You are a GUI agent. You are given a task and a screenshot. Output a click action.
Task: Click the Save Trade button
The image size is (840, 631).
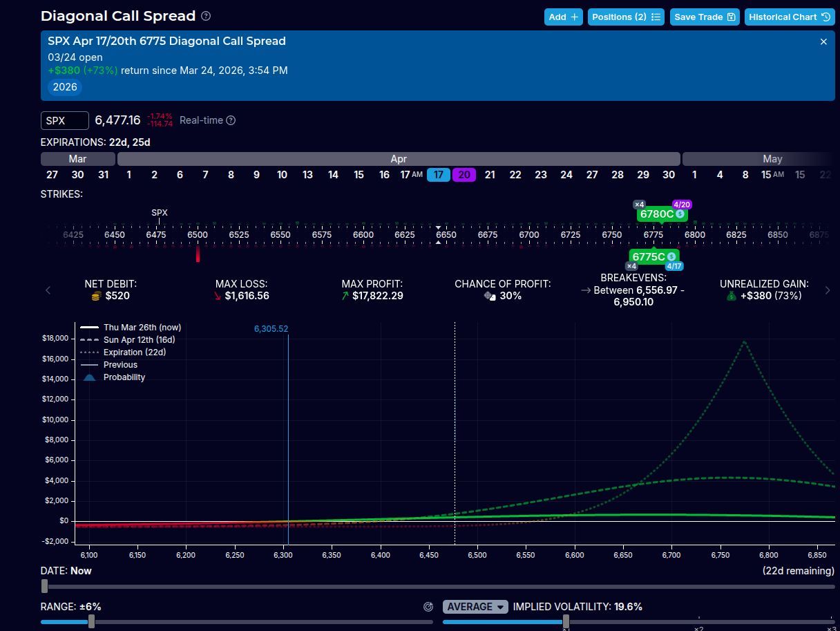coord(705,17)
